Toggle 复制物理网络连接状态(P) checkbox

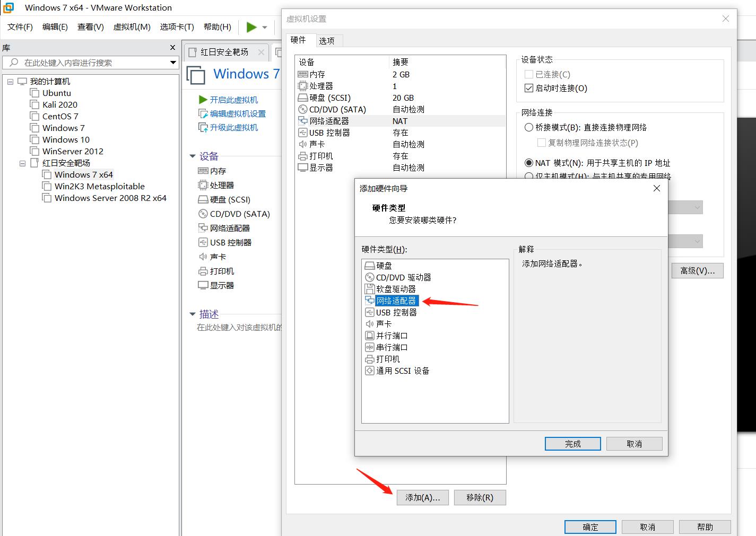click(542, 143)
